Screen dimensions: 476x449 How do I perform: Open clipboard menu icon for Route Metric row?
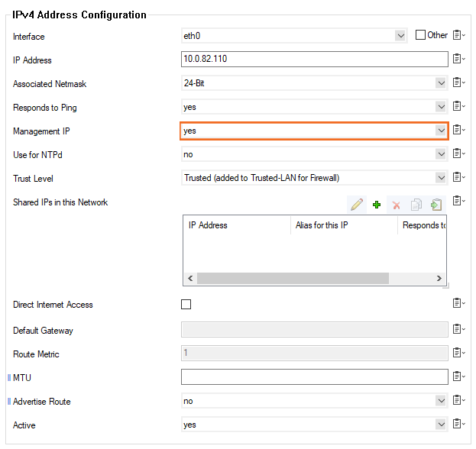point(458,353)
